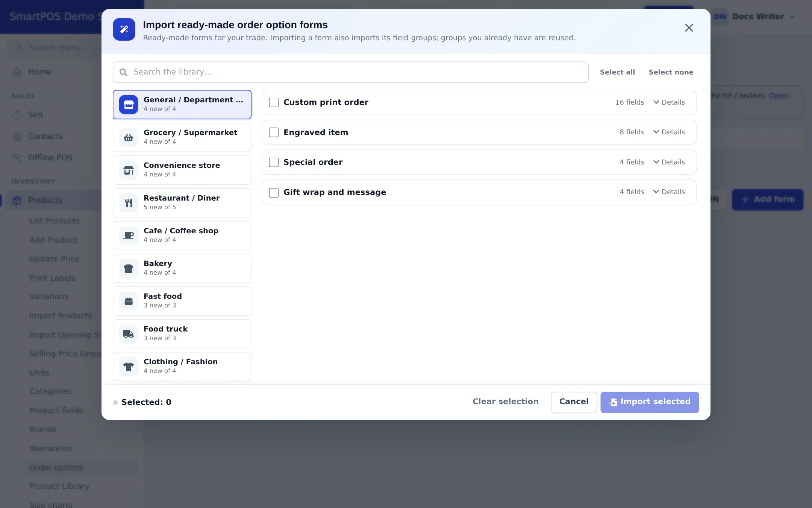Expand Details for Custom print order
The image size is (812, 508).
pos(669,102)
